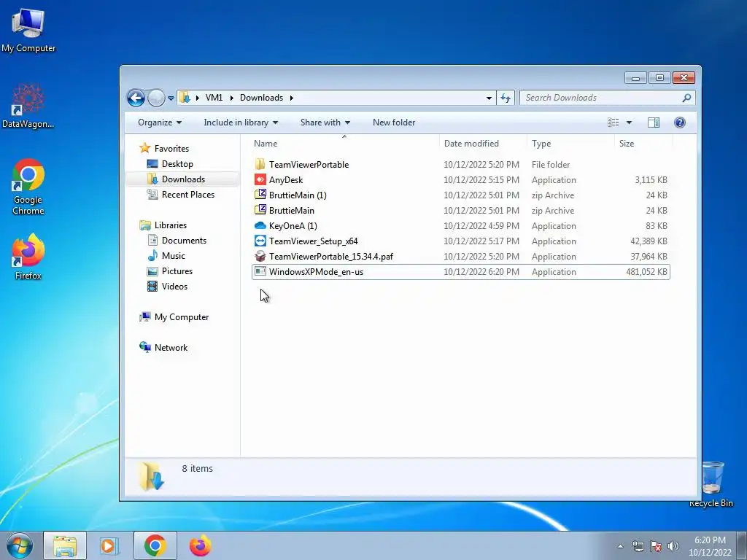Screen dimensions: 747x560
Task: Open the volume speaker tray icon
Action: pyautogui.click(x=673, y=546)
